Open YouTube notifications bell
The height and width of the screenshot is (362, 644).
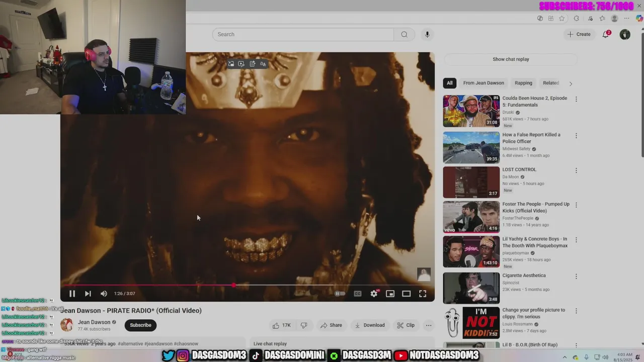pyautogui.click(x=606, y=34)
